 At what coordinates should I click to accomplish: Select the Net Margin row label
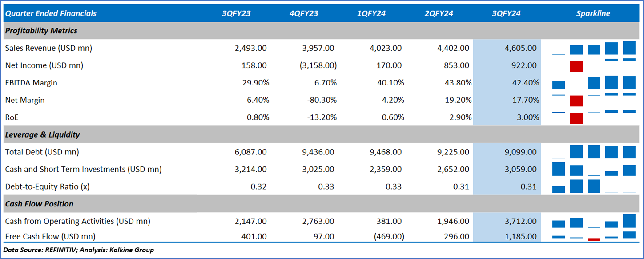click(x=25, y=100)
